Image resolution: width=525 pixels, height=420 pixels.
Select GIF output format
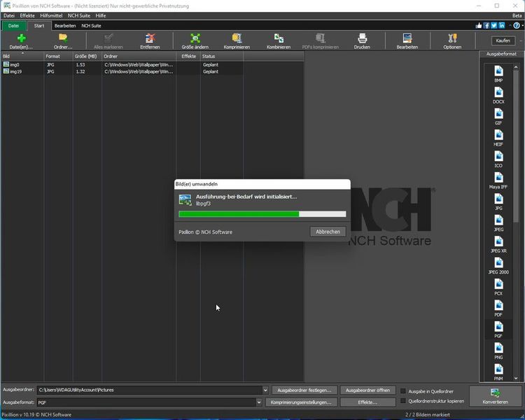point(498,117)
